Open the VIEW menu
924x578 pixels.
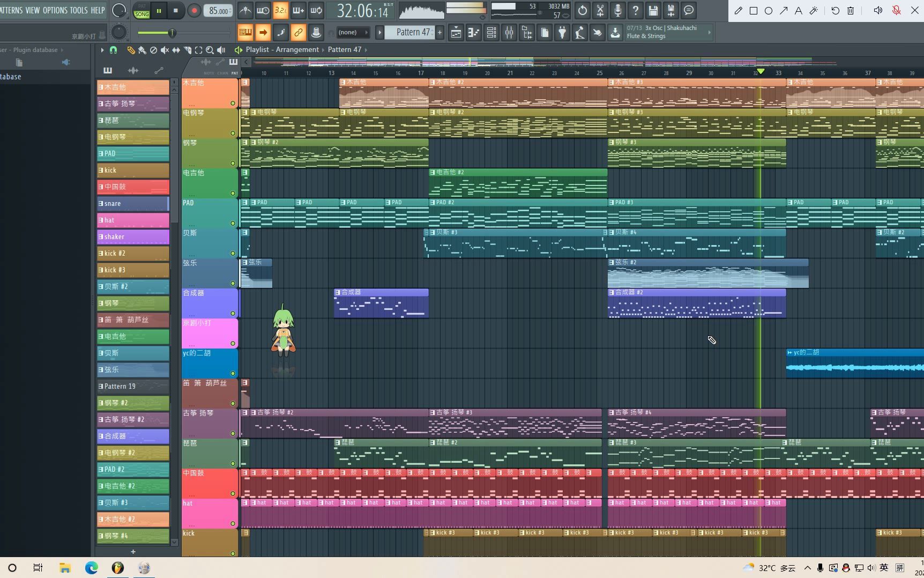(32, 10)
